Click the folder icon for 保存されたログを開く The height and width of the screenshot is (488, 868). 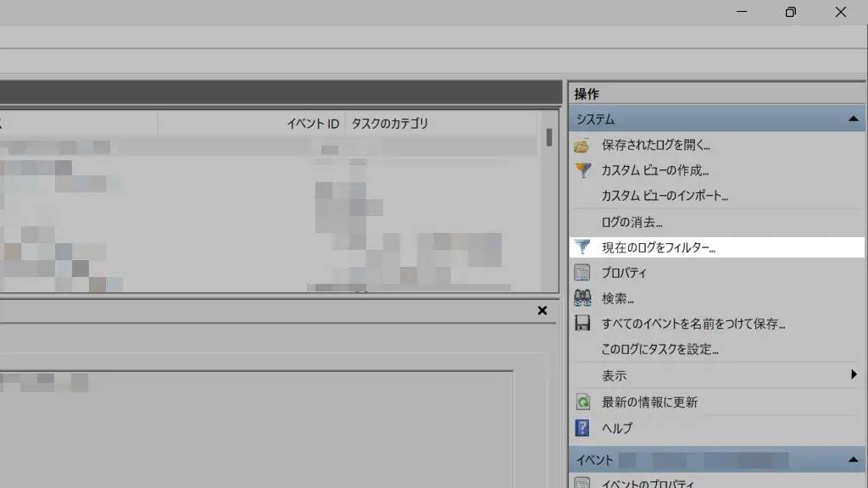coord(581,146)
